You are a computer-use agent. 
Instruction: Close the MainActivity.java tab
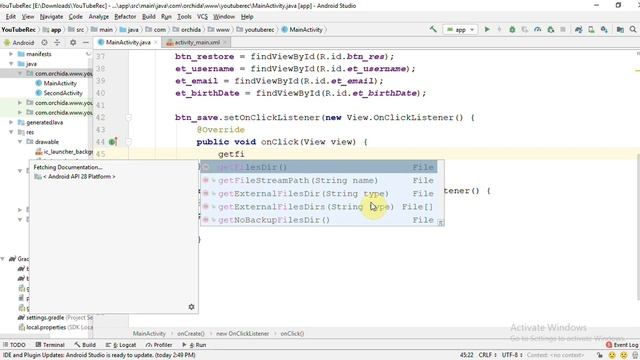click(x=156, y=42)
